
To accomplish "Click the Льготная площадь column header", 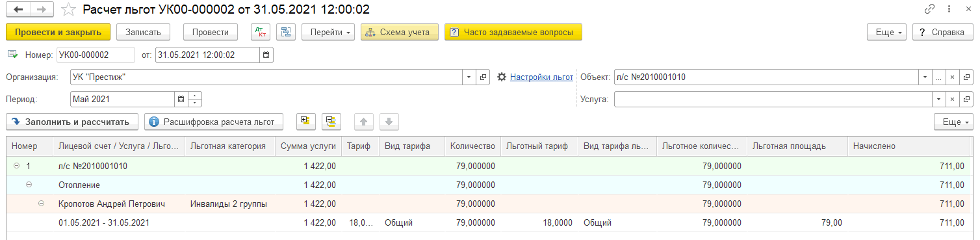I will 797,146.
